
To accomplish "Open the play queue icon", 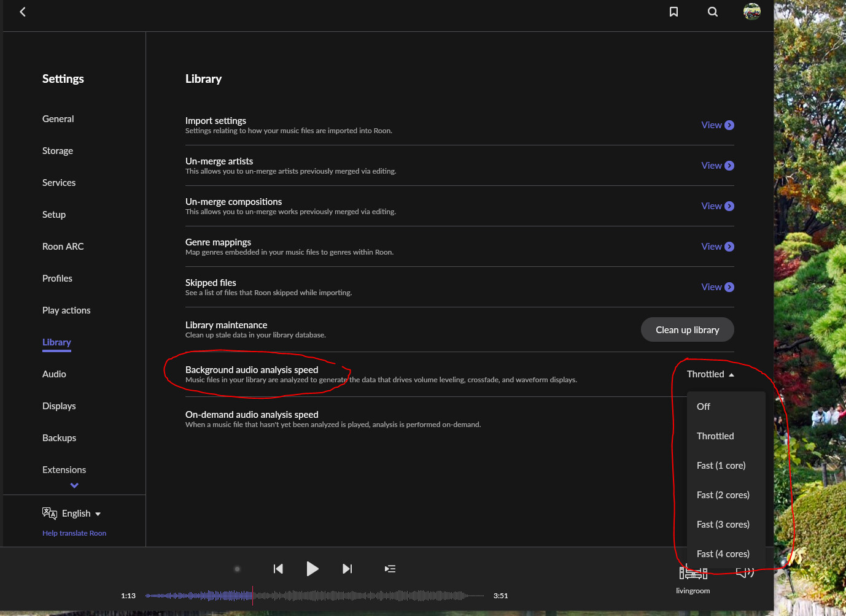I will [x=390, y=569].
